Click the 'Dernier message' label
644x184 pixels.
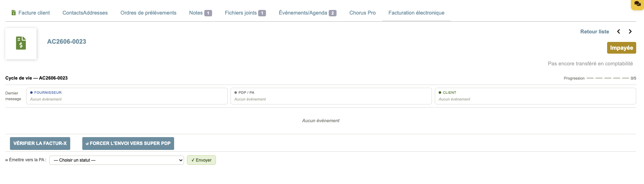coord(13,96)
